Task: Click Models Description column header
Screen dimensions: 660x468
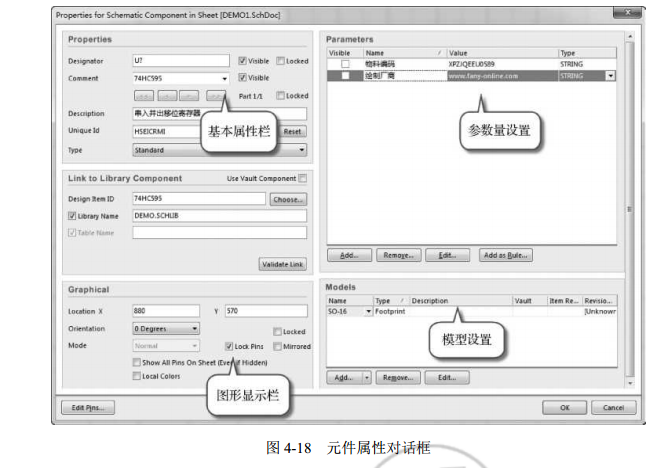Action: click(460, 300)
